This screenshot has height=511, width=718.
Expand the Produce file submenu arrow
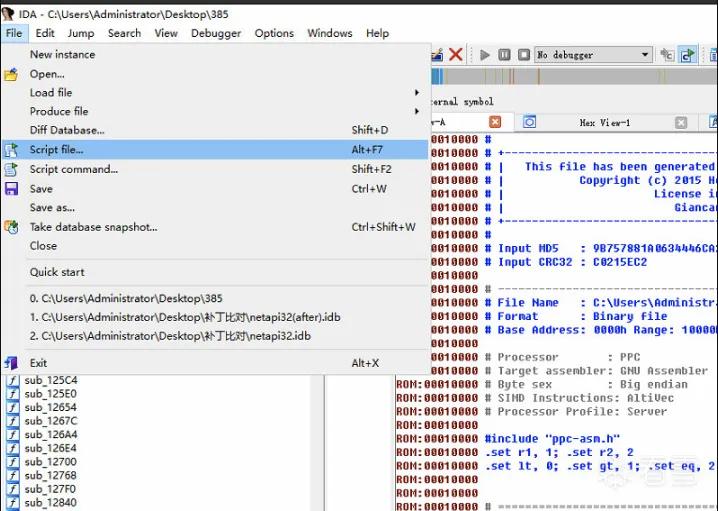417,111
